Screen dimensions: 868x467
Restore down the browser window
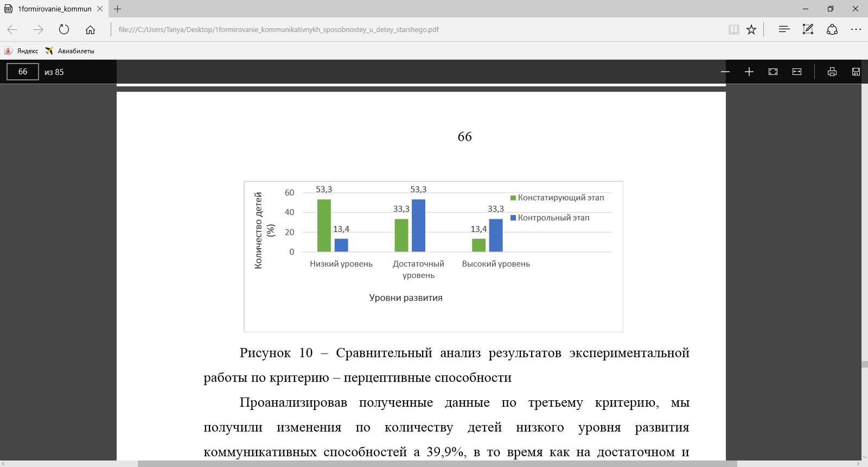[831, 9]
